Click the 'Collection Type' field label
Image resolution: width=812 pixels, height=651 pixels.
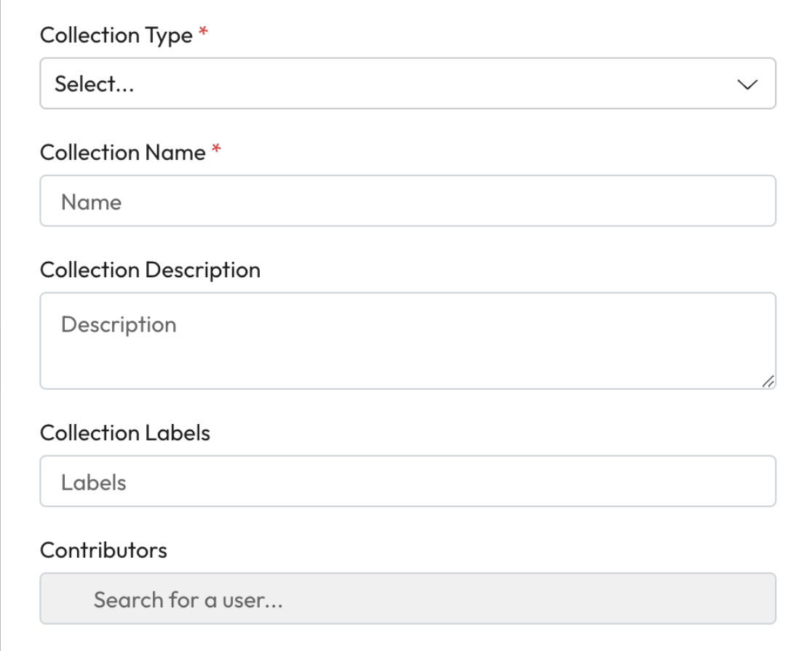coord(116,35)
